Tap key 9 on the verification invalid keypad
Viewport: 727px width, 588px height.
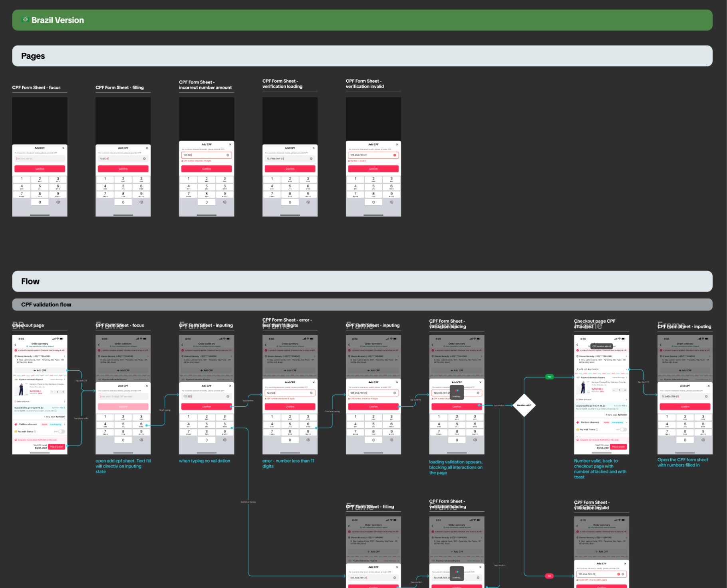(x=391, y=195)
